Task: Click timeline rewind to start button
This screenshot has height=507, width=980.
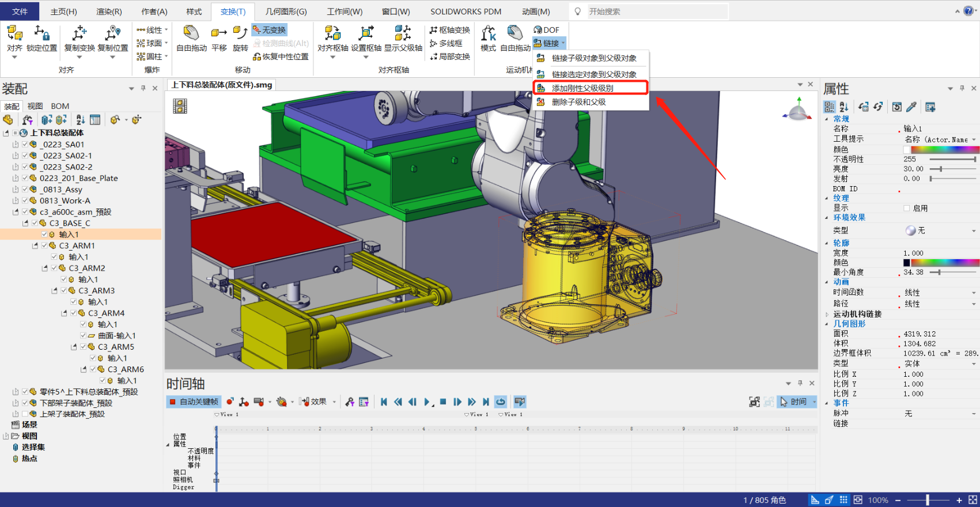Action: point(384,402)
